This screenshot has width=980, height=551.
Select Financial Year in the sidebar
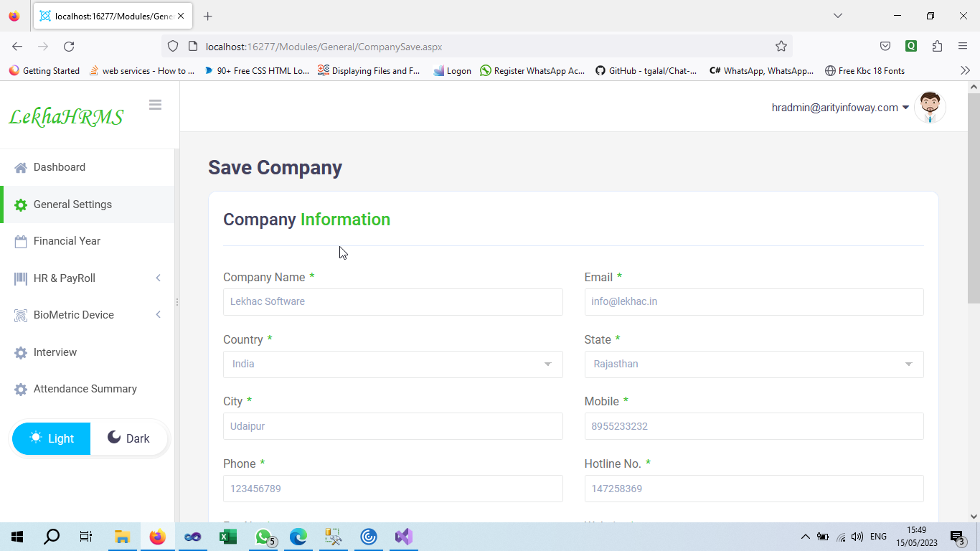click(87, 241)
